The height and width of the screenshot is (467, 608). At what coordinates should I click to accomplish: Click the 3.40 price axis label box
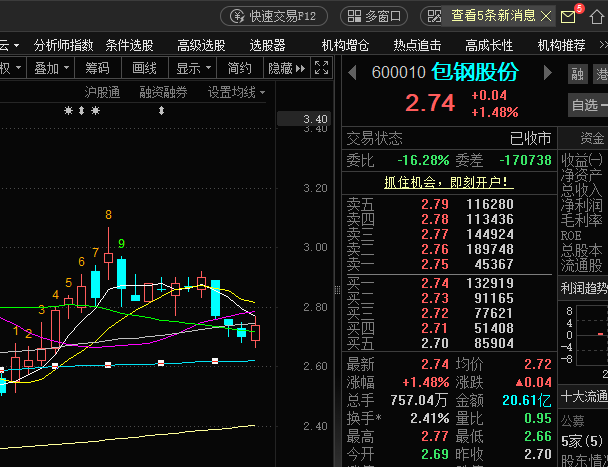304,119
